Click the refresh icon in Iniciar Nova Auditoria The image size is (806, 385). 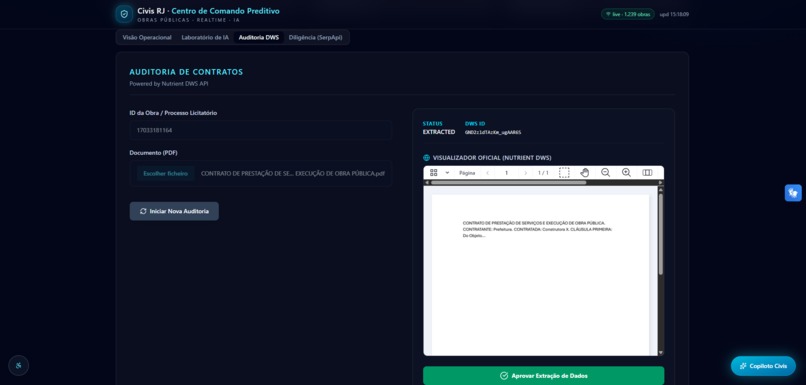tap(143, 211)
